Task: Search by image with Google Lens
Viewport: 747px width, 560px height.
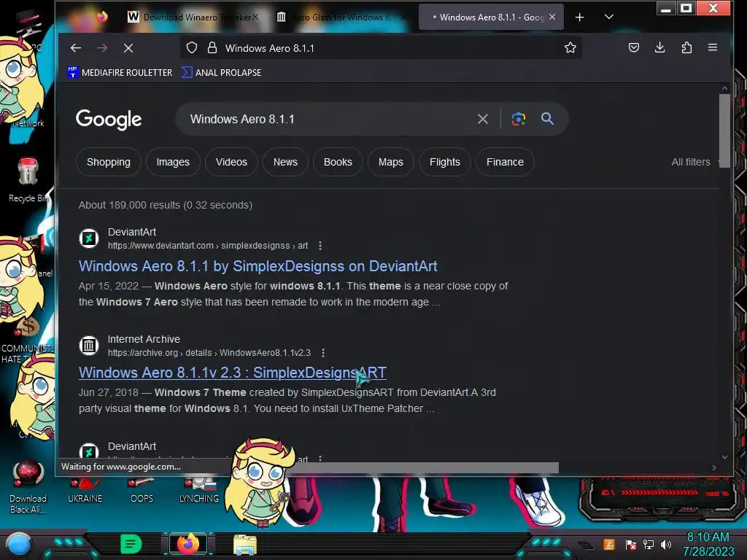Action: pos(519,119)
